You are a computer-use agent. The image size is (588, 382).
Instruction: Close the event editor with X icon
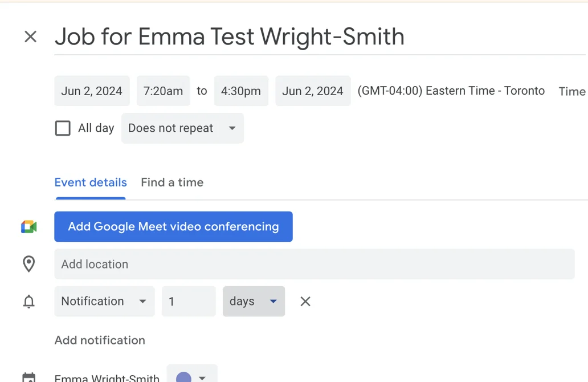click(30, 37)
